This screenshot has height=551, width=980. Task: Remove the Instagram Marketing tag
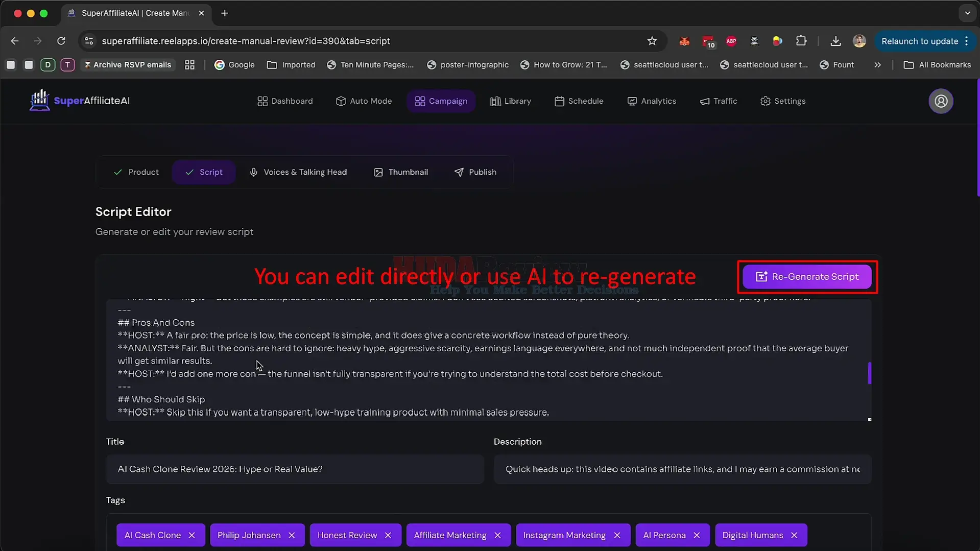point(617,535)
